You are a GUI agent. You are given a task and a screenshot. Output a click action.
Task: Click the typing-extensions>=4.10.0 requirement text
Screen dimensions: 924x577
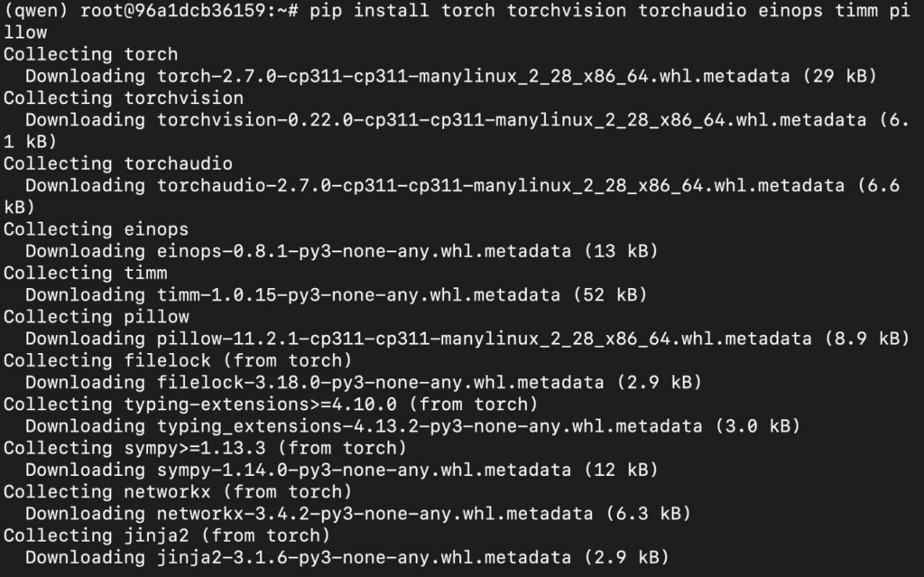coord(260,405)
